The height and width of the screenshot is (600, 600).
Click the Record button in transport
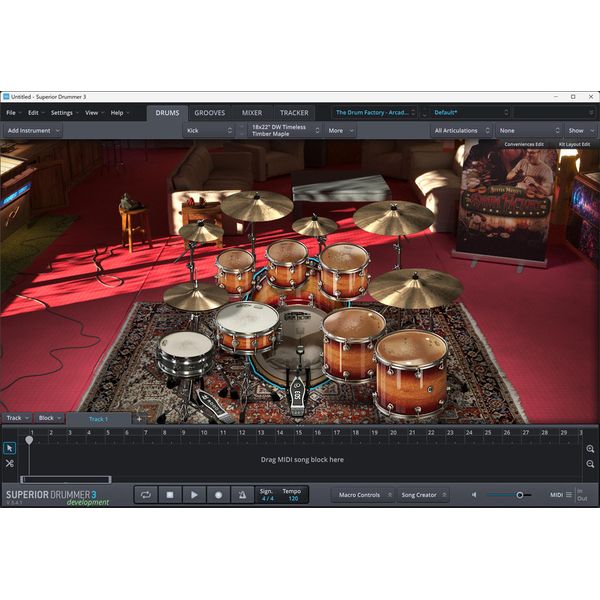click(x=218, y=495)
